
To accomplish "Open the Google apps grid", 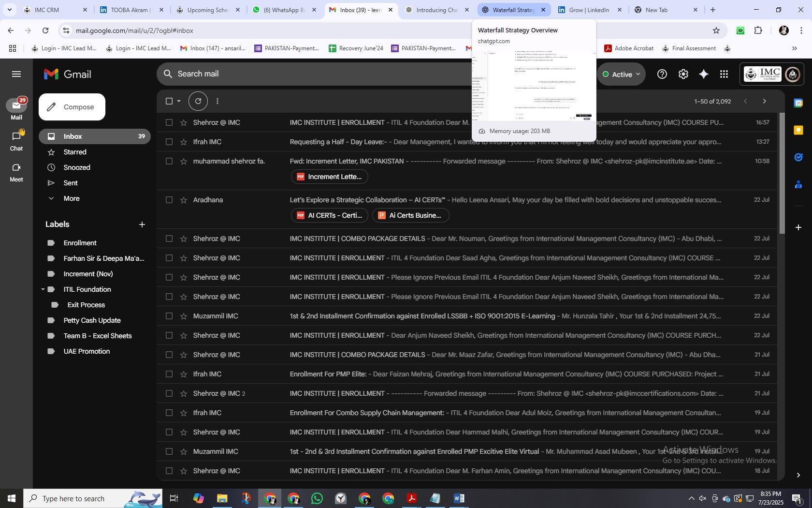I will click(724, 74).
